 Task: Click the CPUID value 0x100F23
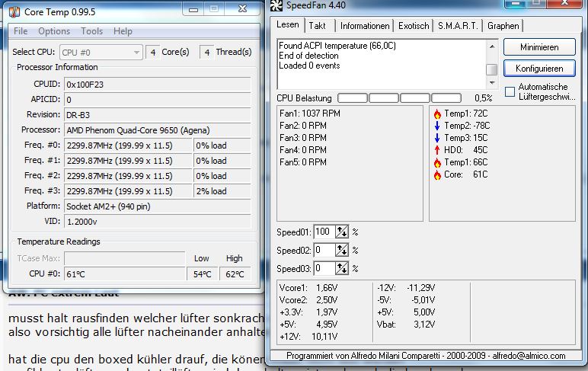(157, 85)
